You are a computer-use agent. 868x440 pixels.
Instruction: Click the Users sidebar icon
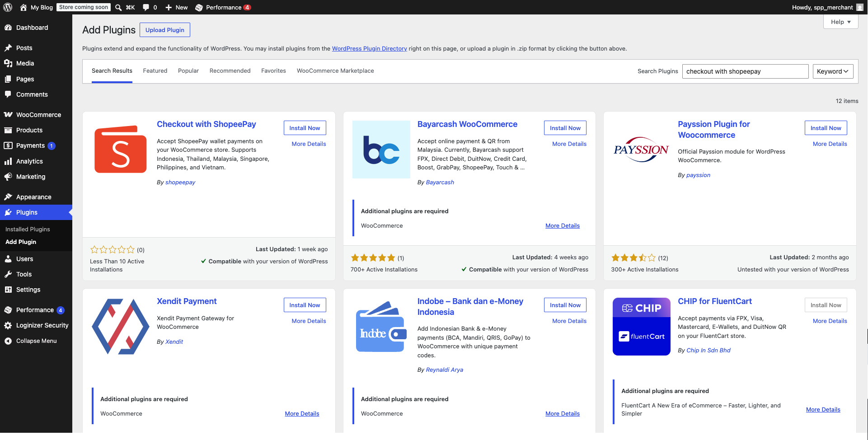8,259
